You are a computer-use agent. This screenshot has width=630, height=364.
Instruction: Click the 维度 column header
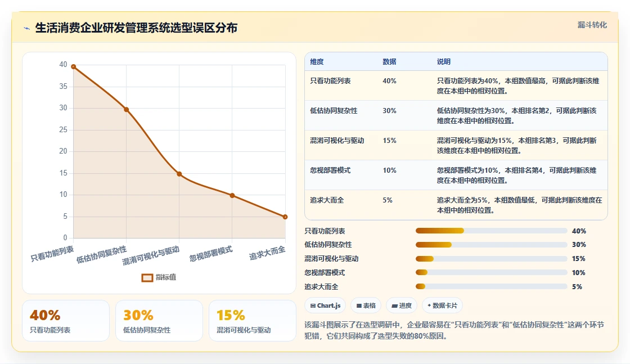pyautogui.click(x=317, y=61)
